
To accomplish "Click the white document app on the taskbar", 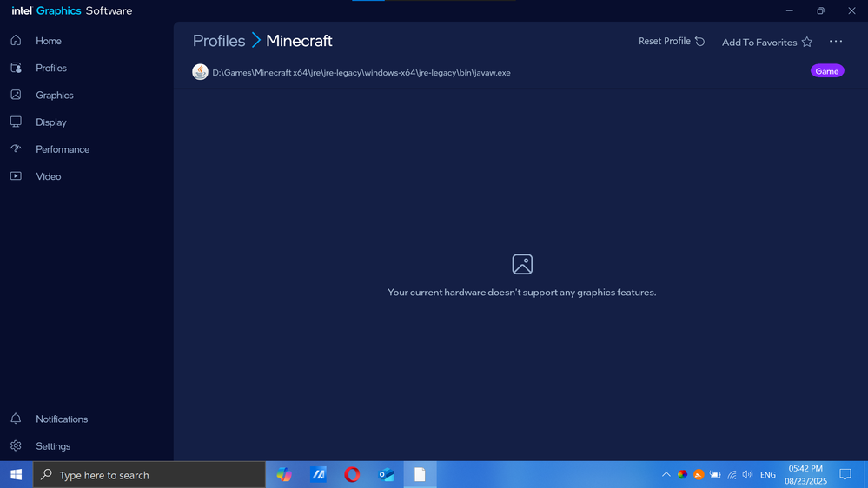I will point(420,475).
